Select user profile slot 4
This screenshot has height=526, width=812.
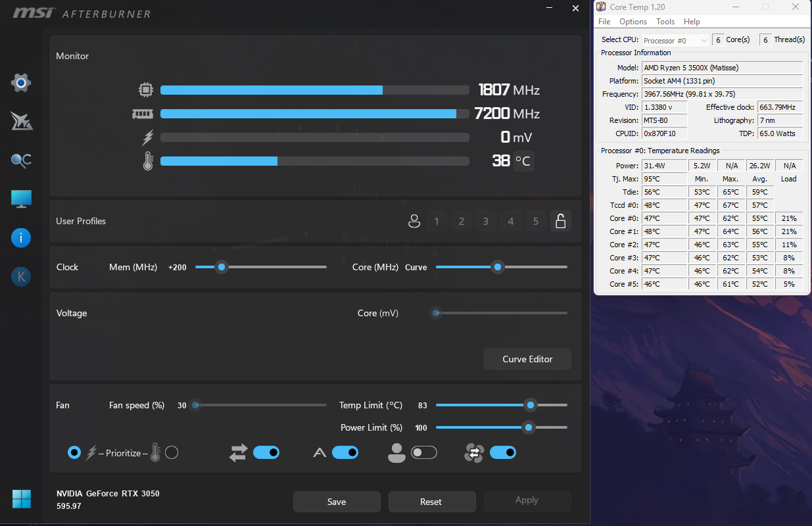[x=511, y=222]
